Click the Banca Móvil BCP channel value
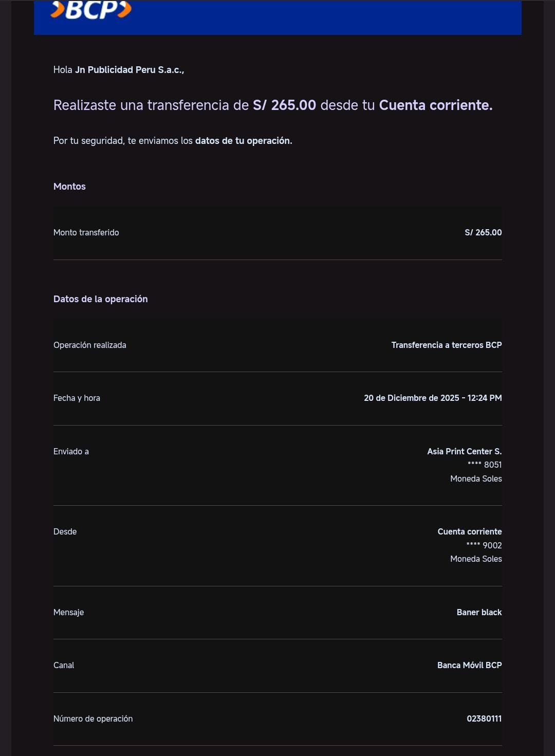The height and width of the screenshot is (756, 555). point(469,666)
